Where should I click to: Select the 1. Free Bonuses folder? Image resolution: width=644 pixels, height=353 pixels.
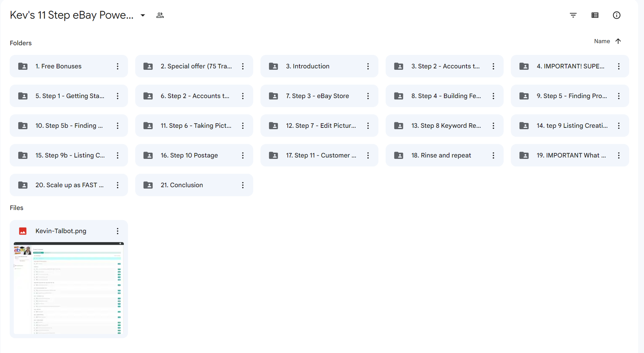coord(69,66)
